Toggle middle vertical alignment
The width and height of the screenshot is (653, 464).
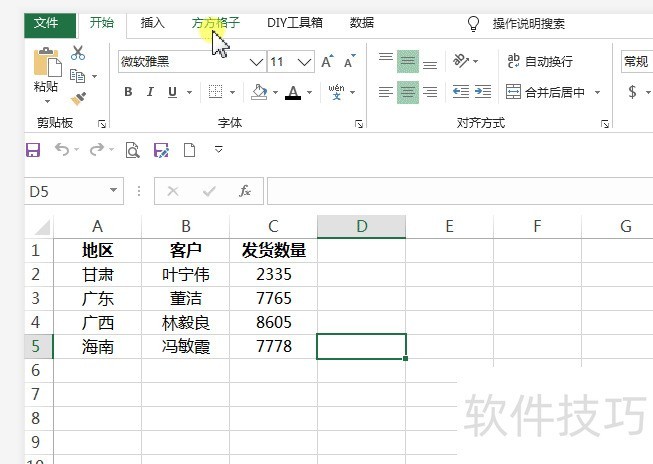coord(408,61)
